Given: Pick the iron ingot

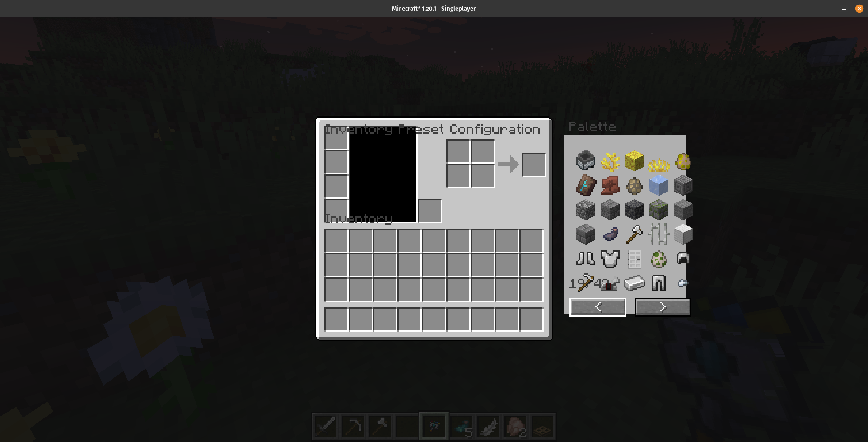Looking at the screenshot, I should coord(635,283).
